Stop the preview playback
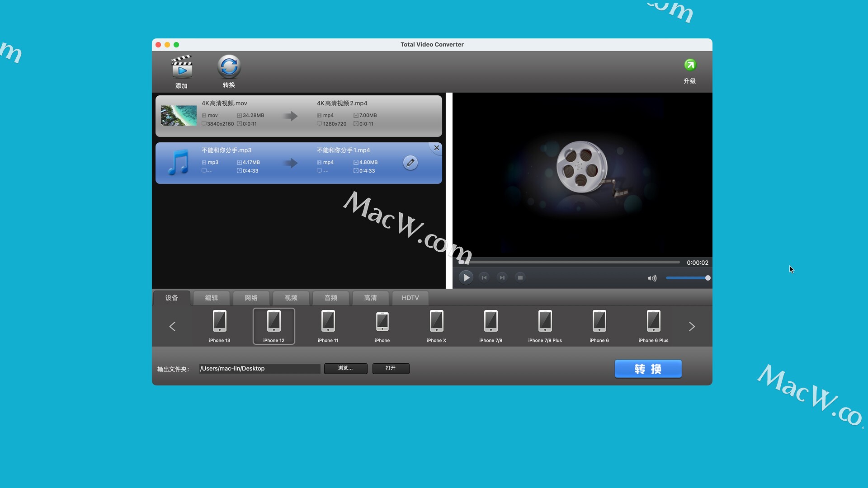The height and width of the screenshot is (488, 868). click(x=520, y=277)
